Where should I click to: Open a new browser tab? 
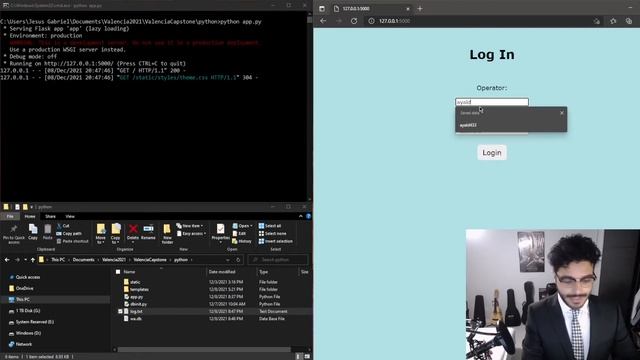[x=420, y=9]
